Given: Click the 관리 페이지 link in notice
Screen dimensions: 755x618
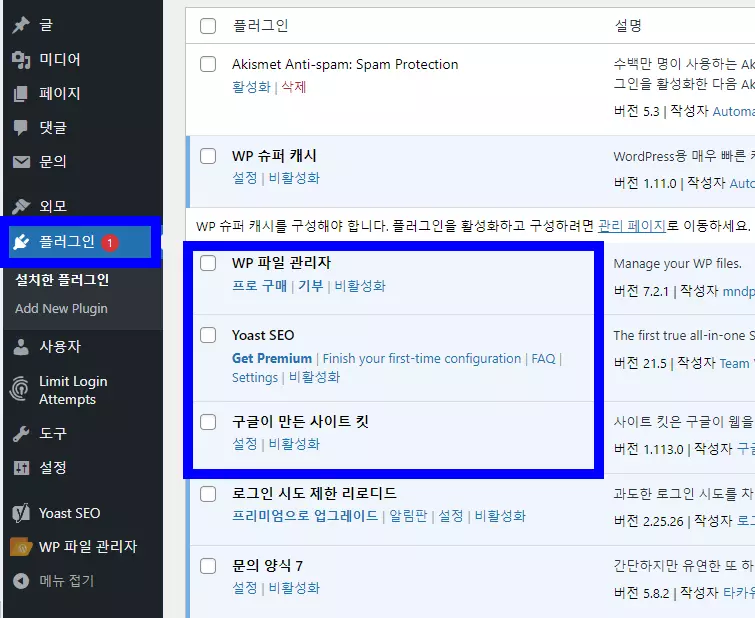Looking at the screenshot, I should (x=632, y=225).
